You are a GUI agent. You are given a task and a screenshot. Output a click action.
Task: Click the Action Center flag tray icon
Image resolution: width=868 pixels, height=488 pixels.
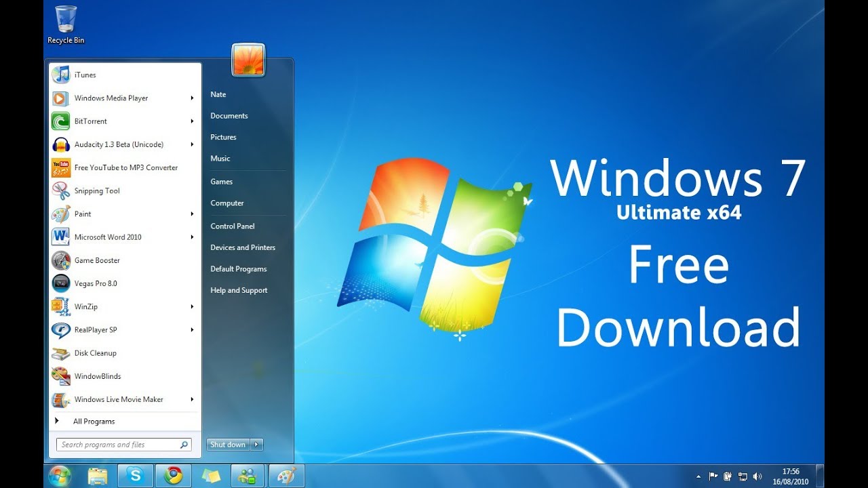[x=713, y=476]
